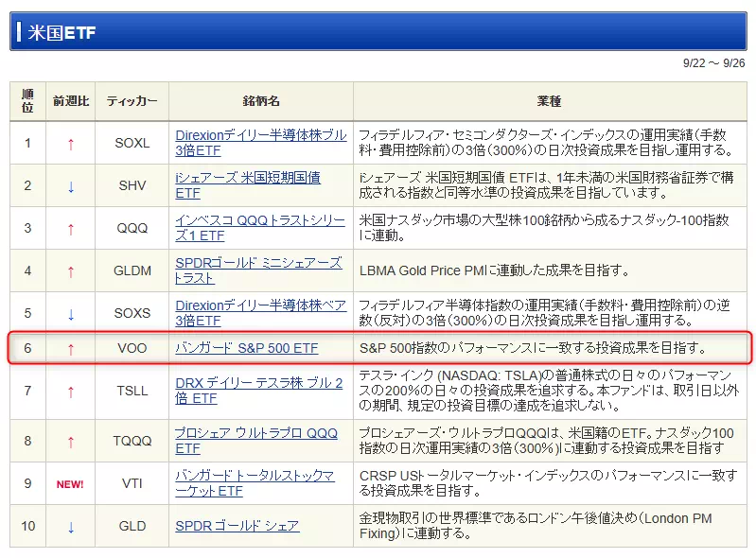Click the red up arrow for TSLL
This screenshot has height=558, width=756.
(70, 391)
